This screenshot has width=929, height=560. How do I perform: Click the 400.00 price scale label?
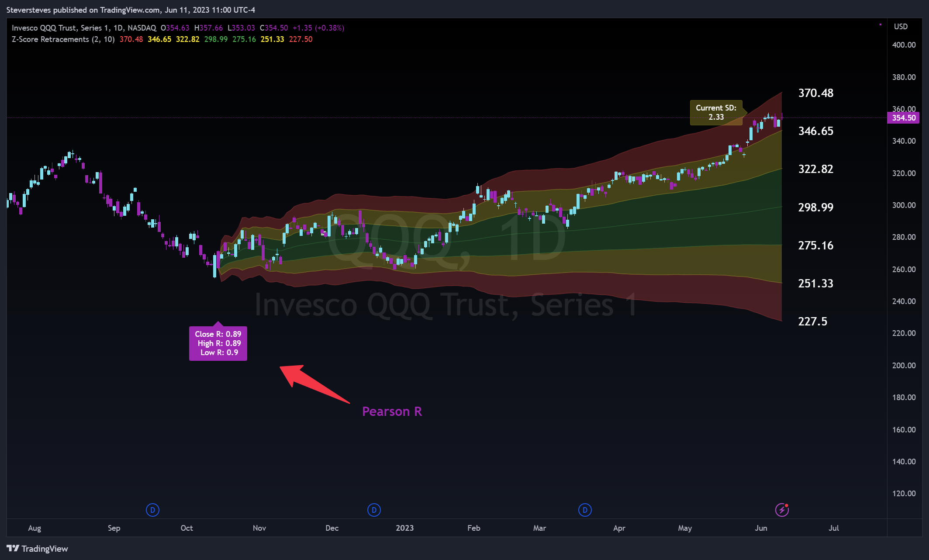(x=904, y=45)
